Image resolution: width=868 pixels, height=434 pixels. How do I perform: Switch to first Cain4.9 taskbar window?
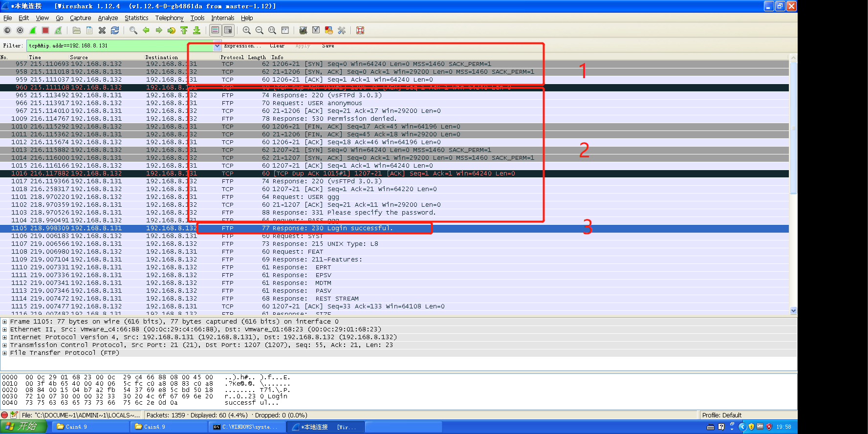click(90, 427)
